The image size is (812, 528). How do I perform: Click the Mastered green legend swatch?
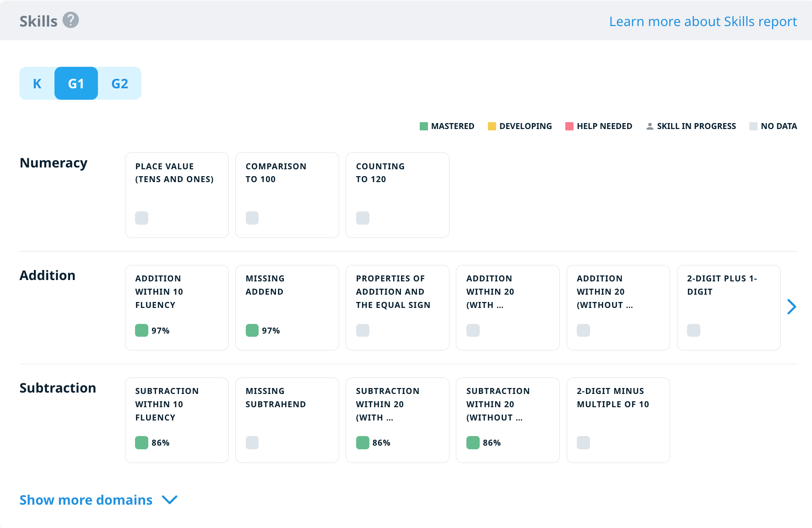tap(423, 126)
